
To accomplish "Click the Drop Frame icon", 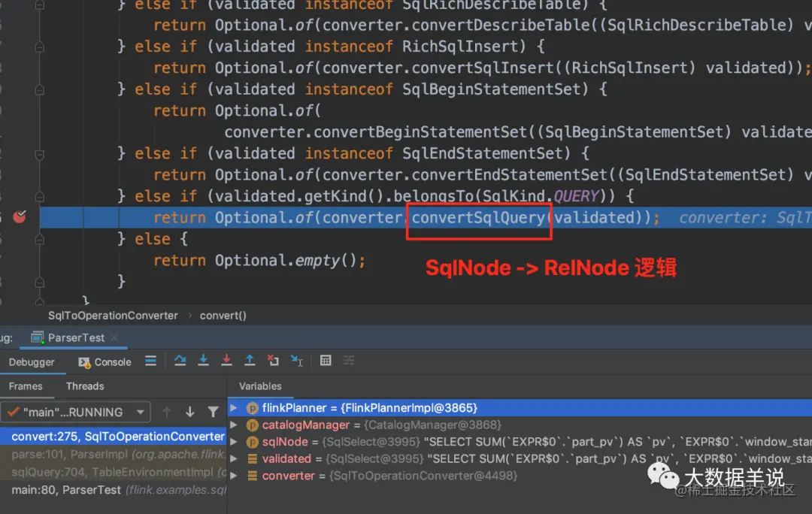I will tap(273, 360).
